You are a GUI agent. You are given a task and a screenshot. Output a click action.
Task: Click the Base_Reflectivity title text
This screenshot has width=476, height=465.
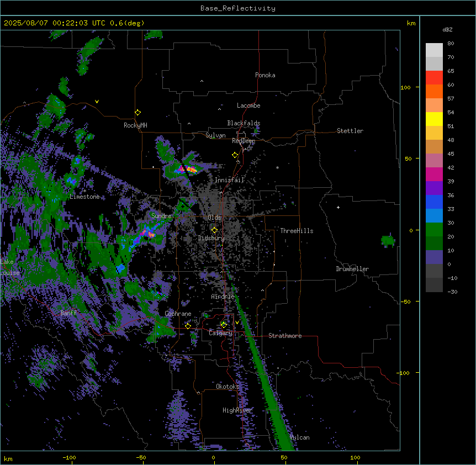(238, 8)
